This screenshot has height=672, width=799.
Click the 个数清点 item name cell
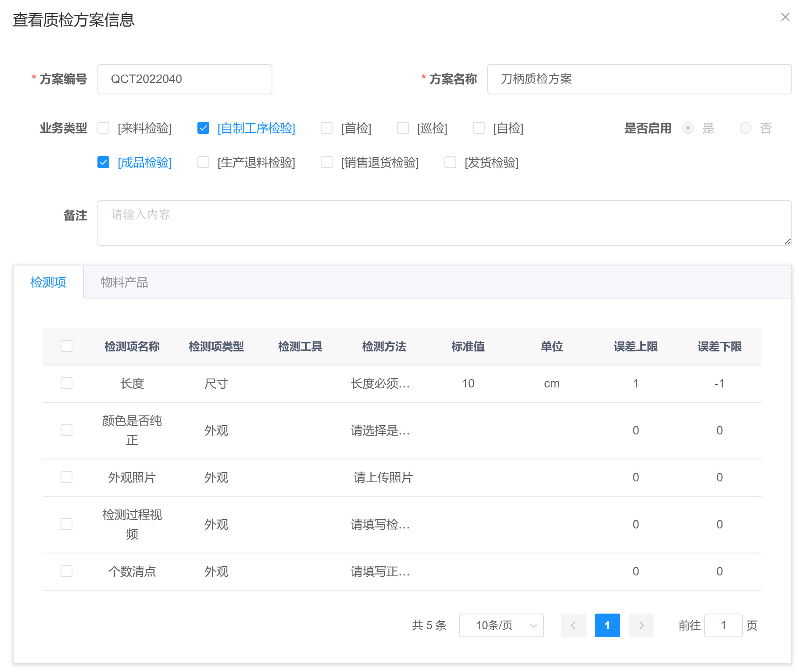point(132,572)
